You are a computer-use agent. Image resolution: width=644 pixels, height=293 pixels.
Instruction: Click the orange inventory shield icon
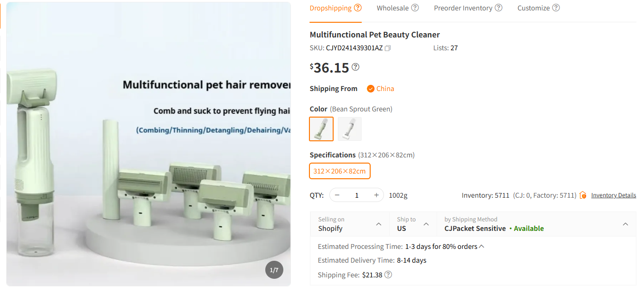pyautogui.click(x=583, y=195)
